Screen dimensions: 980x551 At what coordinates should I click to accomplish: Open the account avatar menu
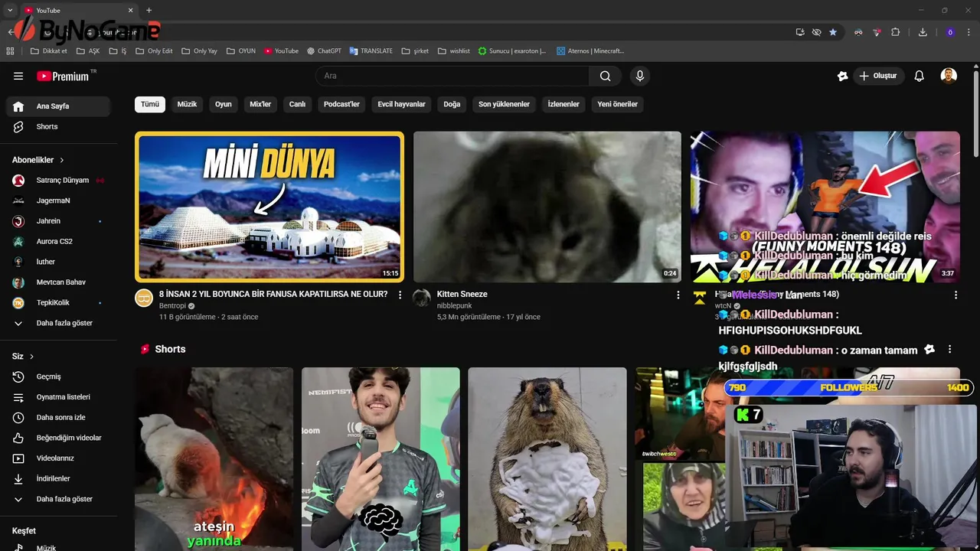coord(949,76)
